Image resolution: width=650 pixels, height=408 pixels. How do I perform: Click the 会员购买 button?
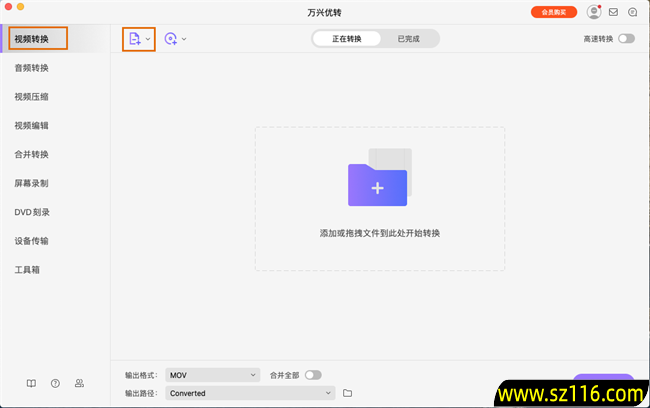pyautogui.click(x=553, y=13)
